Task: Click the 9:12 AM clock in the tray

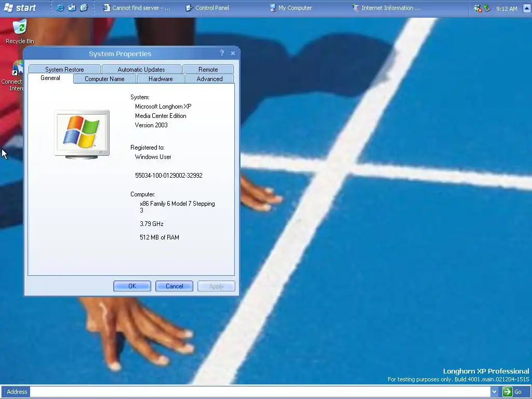Action: pos(507,8)
